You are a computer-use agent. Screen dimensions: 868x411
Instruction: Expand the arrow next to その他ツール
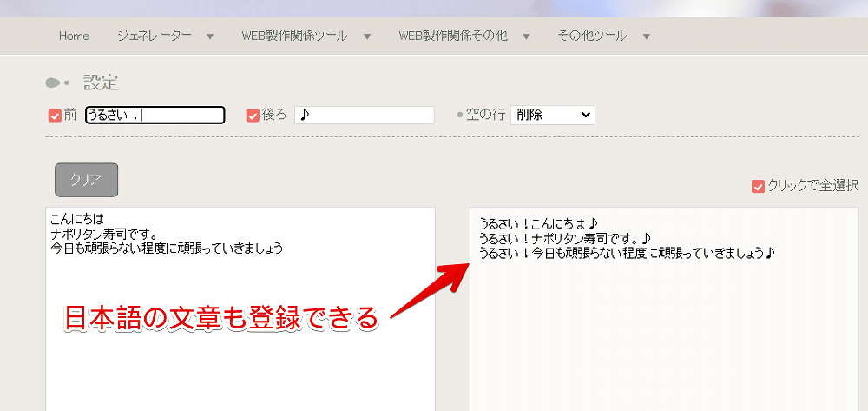646,37
